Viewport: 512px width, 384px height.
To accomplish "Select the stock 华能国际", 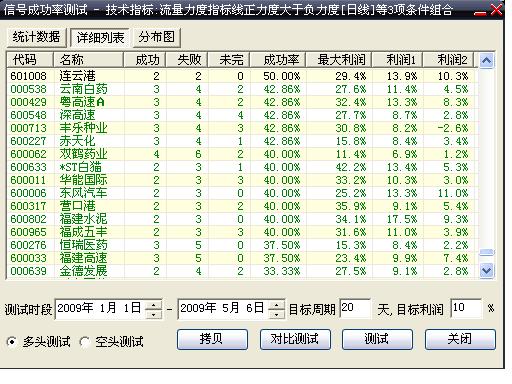I will 83,180.
